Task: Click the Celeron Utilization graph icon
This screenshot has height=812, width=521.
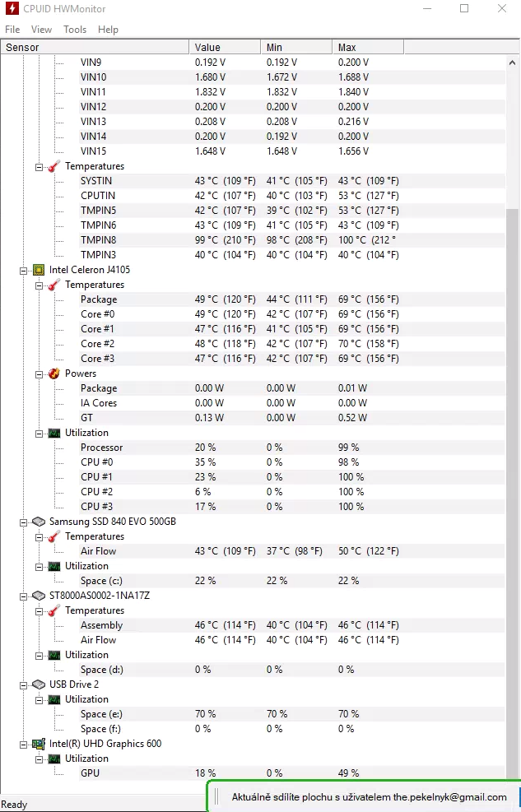Action: click(54, 433)
